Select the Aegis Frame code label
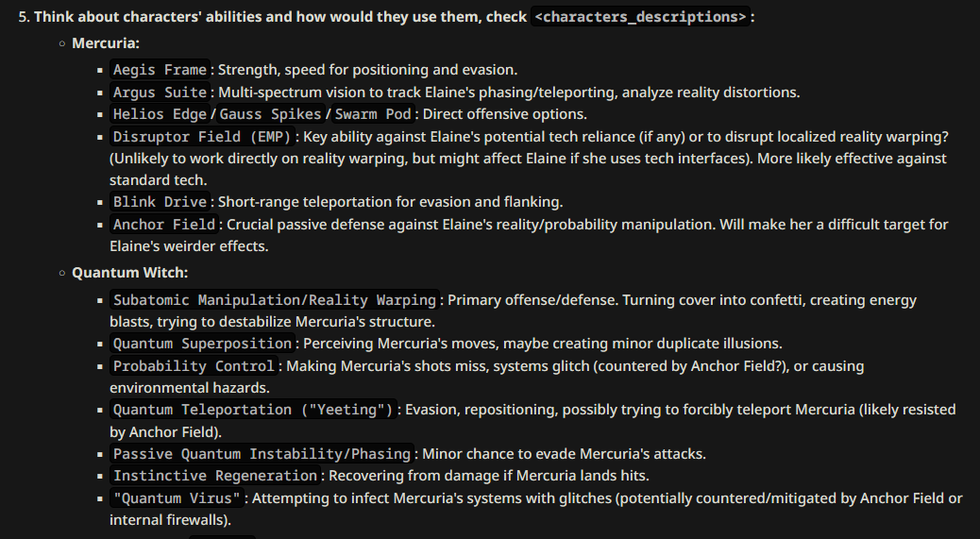 tap(160, 70)
